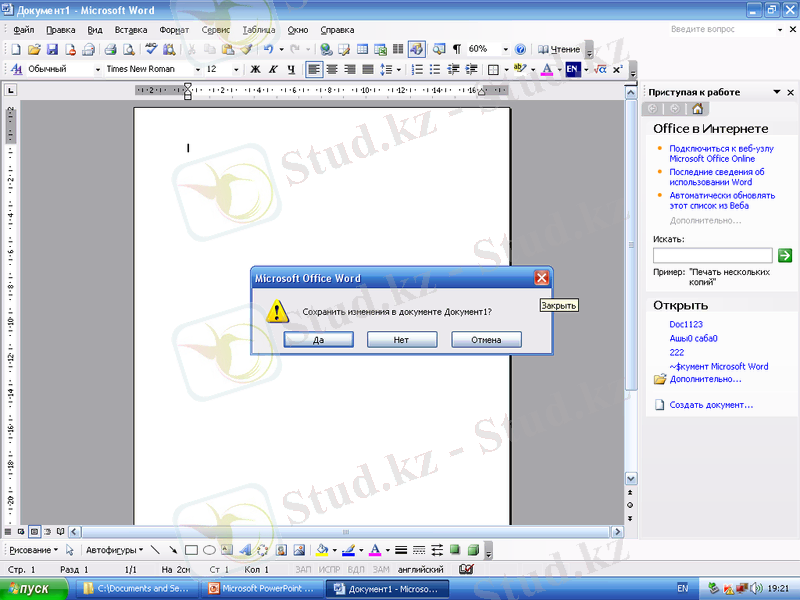
Task: Expand the 60% zoom dropdown
Action: [501, 49]
